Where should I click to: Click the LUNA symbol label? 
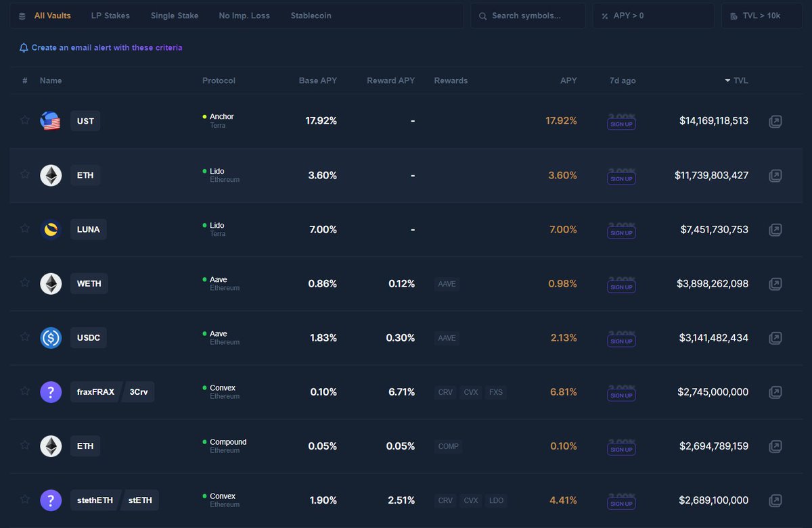tap(88, 230)
